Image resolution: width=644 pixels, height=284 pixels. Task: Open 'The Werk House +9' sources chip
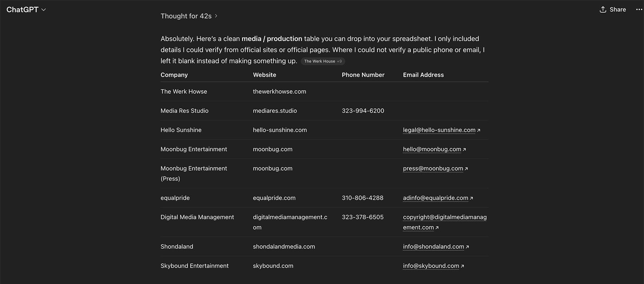323,61
